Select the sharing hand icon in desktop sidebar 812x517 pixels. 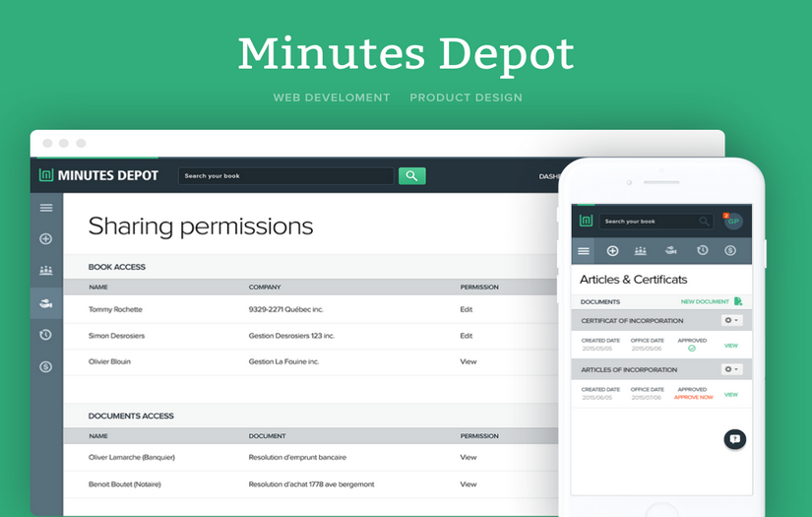pyautogui.click(x=46, y=303)
